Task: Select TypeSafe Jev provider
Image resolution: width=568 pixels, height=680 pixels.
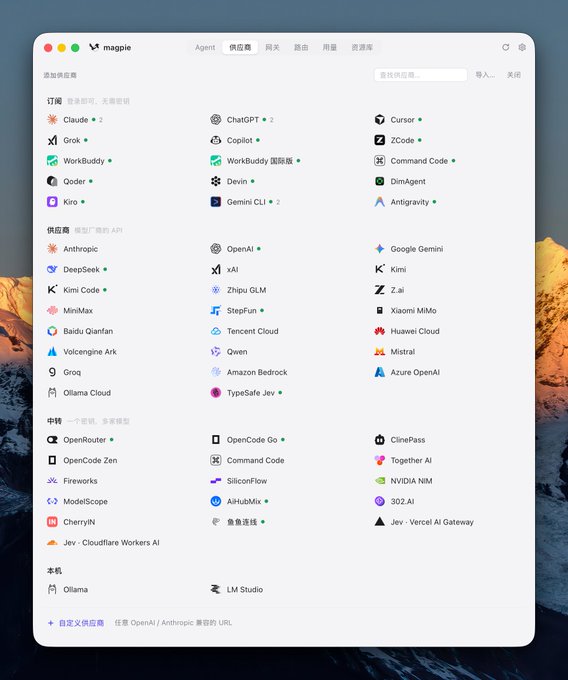Action: coord(246,392)
